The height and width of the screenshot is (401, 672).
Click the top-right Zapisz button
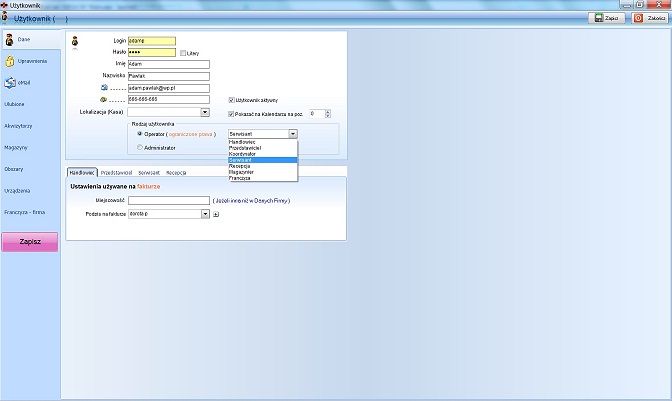[607, 18]
